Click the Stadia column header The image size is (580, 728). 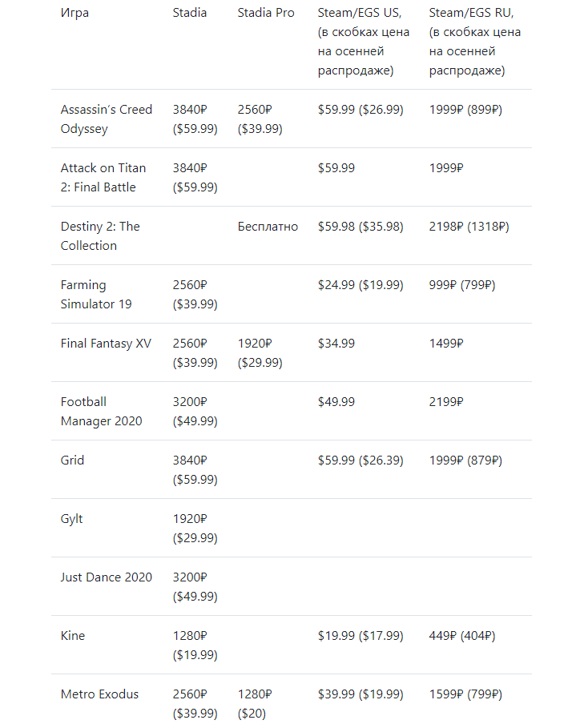click(190, 13)
